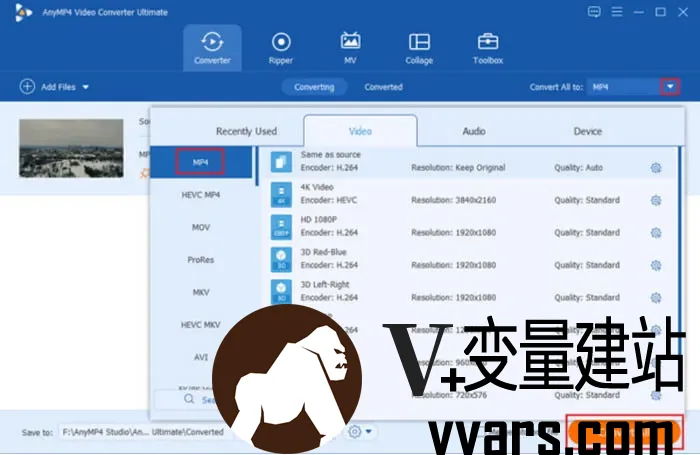Choose MKV in the format list
The image size is (700, 455).
click(x=201, y=292)
